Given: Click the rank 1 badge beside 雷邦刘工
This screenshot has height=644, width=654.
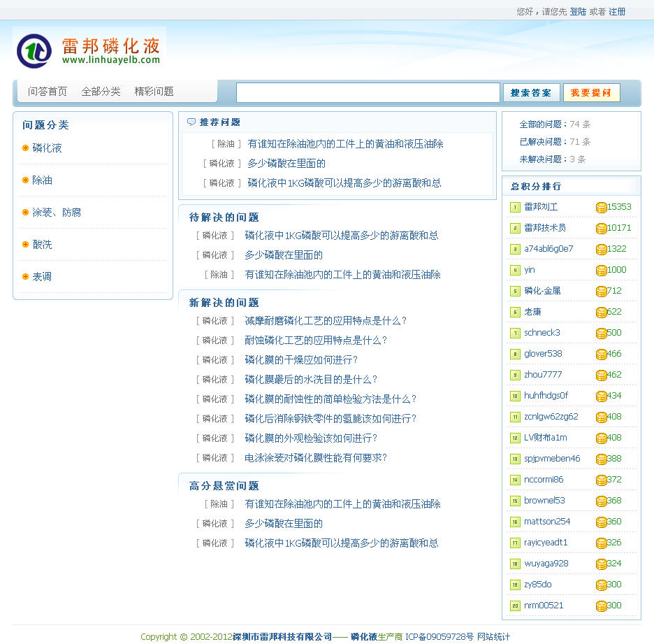Looking at the screenshot, I should [515, 207].
